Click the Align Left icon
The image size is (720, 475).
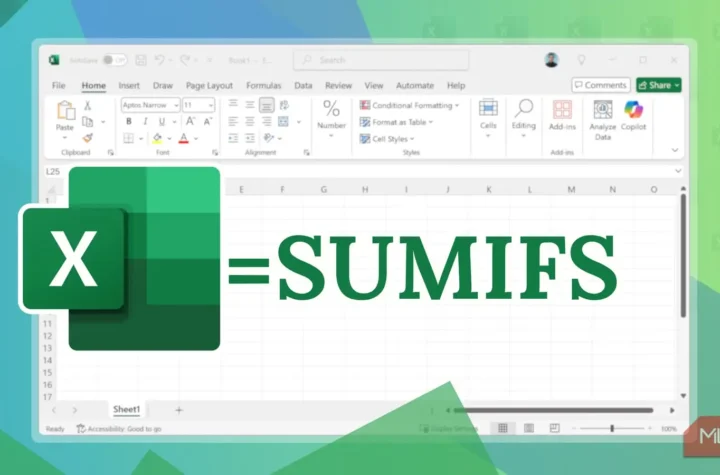pos(233,121)
